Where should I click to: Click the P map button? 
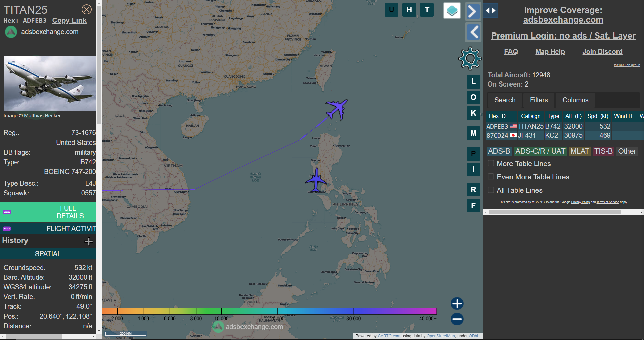(473, 154)
